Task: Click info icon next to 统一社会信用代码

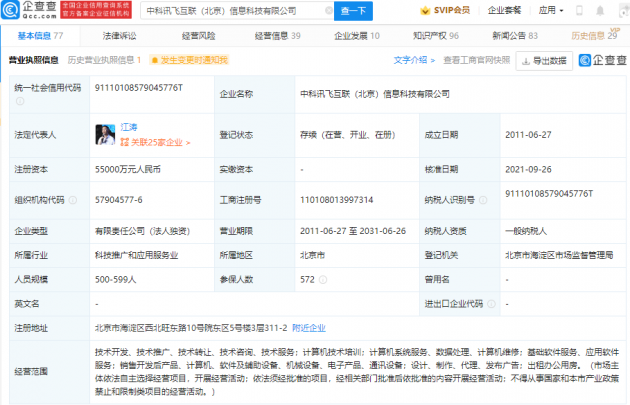Action: pyautogui.click(x=20, y=101)
